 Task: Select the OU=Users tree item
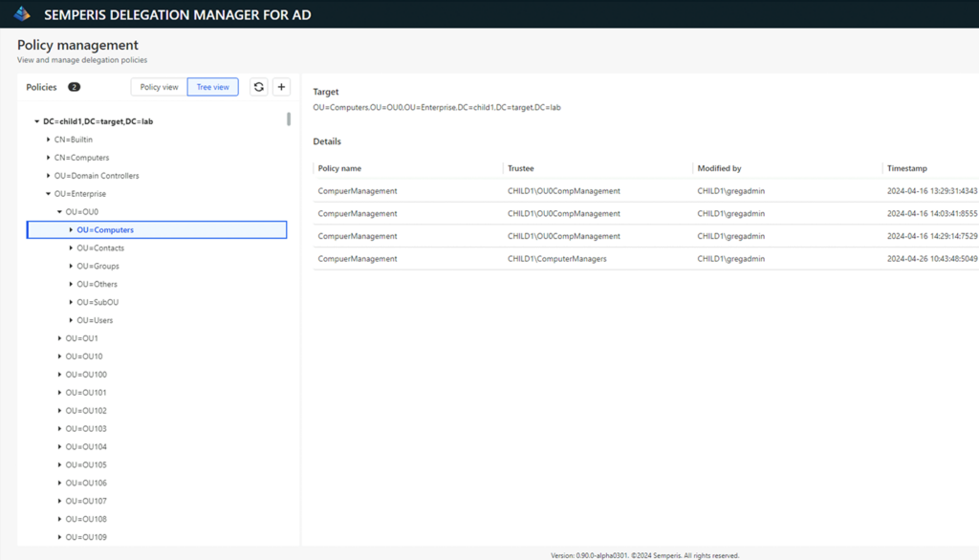point(95,320)
